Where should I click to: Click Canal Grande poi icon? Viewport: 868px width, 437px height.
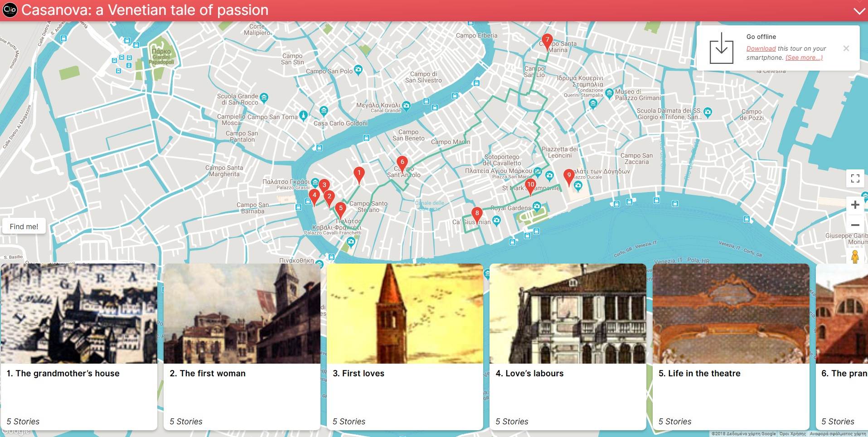(x=406, y=106)
